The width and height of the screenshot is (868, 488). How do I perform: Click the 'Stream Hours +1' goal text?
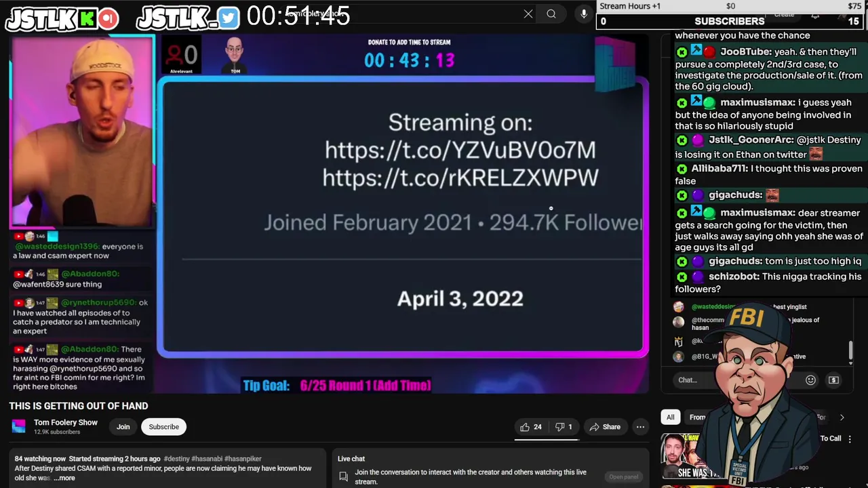(x=630, y=6)
